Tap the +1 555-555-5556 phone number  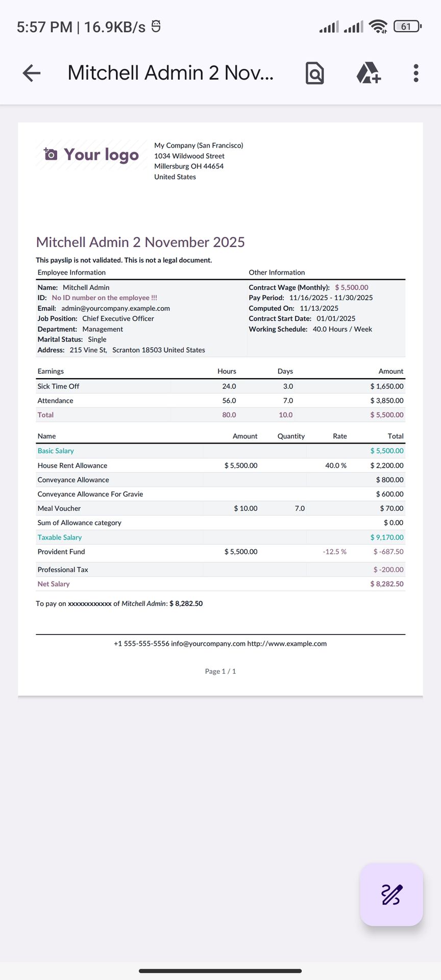[x=141, y=644]
